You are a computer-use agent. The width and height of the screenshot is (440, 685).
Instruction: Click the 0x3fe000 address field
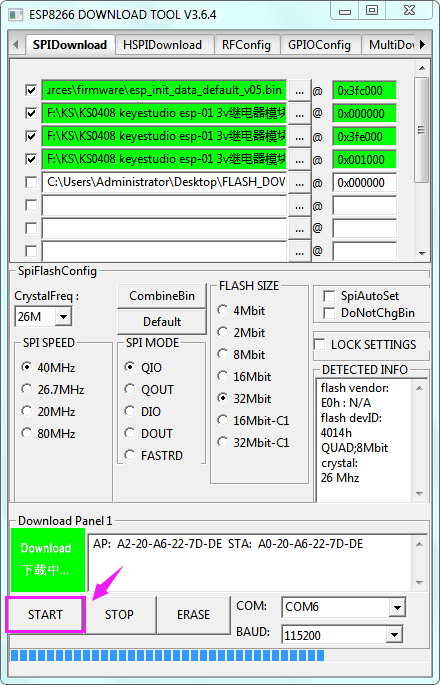364,137
